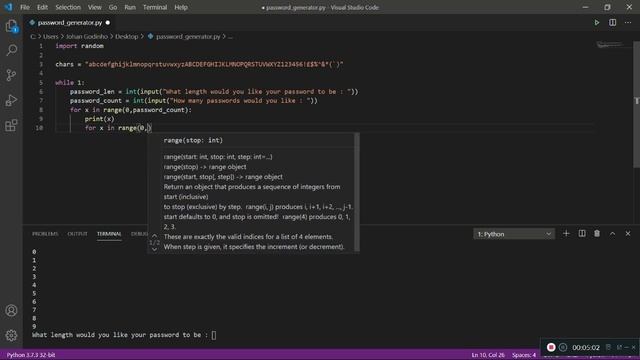Viewport: 640px width, 360px height.
Task: Kill terminal with trash icon
Action: 597,233
